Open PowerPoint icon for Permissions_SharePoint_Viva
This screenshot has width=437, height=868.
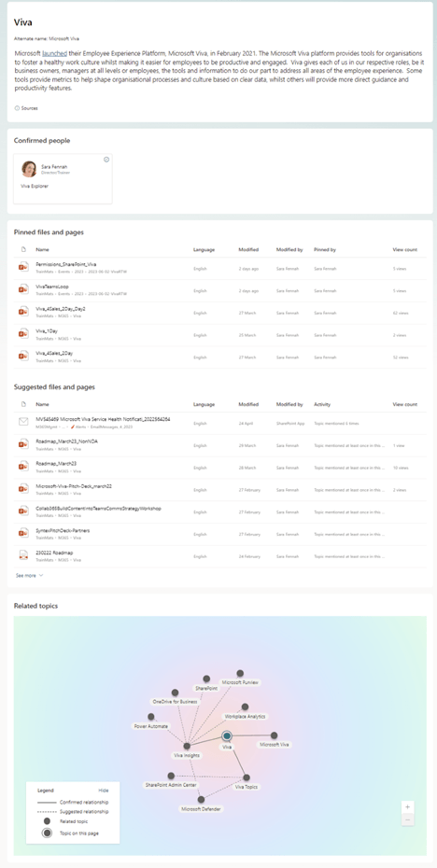[23, 267]
